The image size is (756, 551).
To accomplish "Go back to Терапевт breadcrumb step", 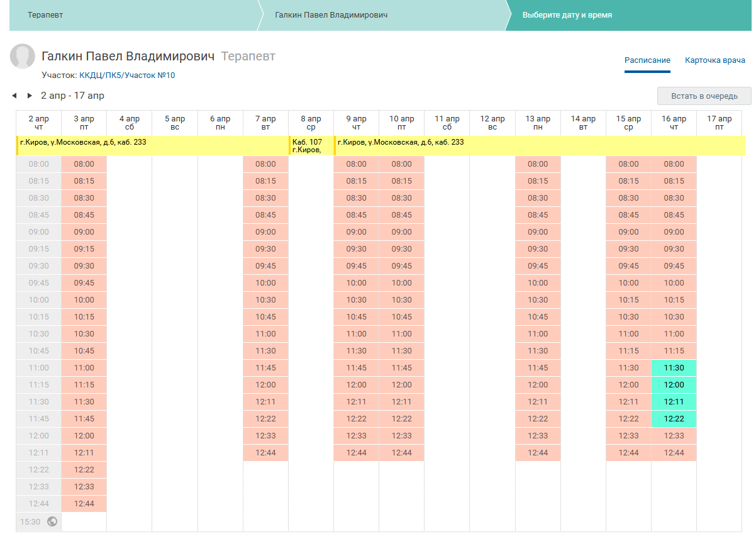I will [x=45, y=15].
